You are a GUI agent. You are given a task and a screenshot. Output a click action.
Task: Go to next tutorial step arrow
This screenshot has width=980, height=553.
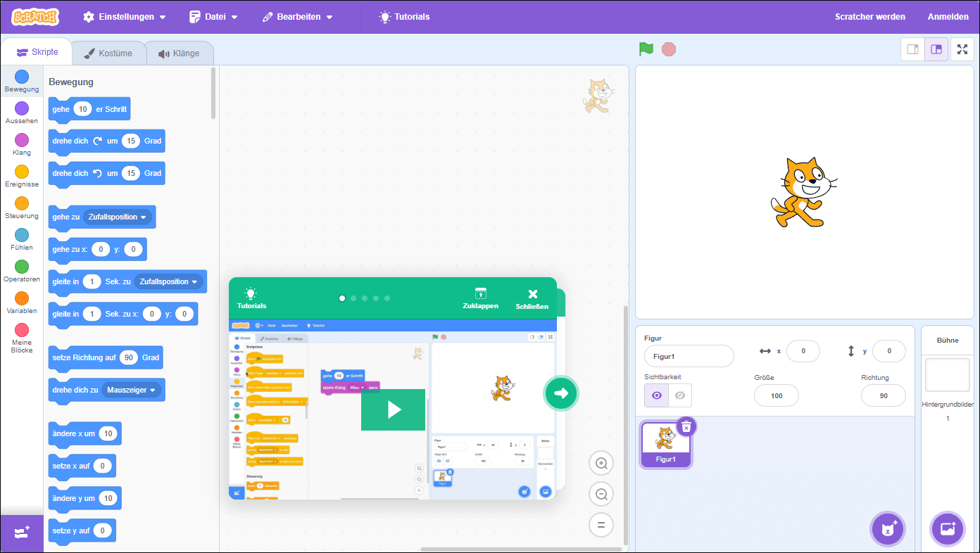(561, 393)
